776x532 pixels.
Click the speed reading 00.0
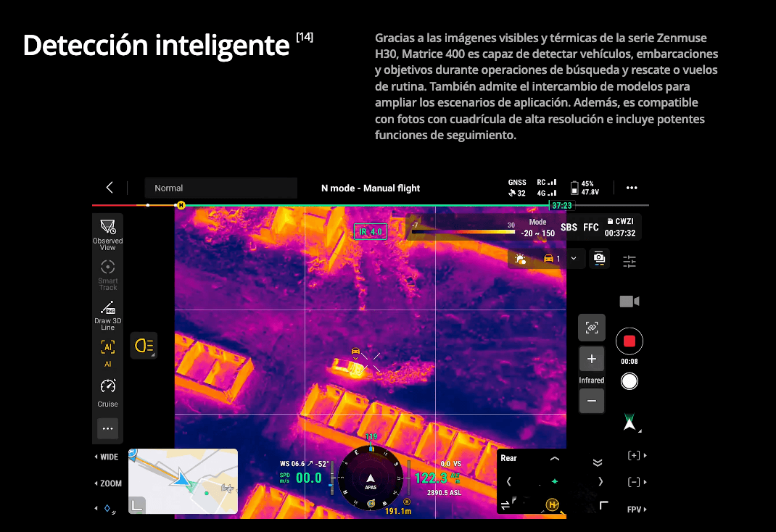(x=309, y=478)
